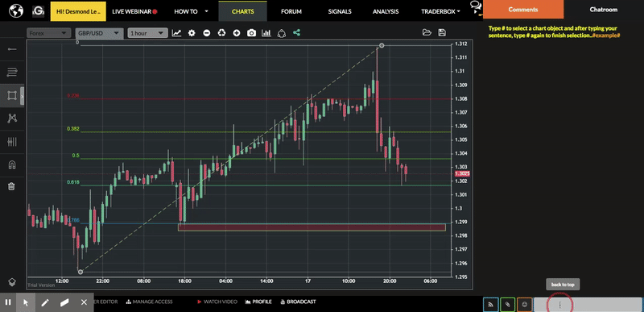This screenshot has height=312, width=644.
Task: Click the emoji smiley button
Action: (525, 305)
